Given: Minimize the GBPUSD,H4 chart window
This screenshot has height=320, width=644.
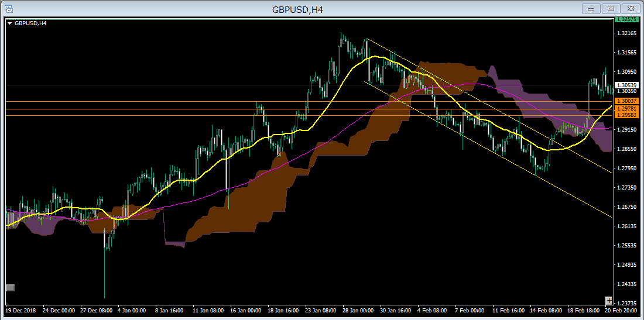Looking at the screenshot, I should [x=592, y=9].
